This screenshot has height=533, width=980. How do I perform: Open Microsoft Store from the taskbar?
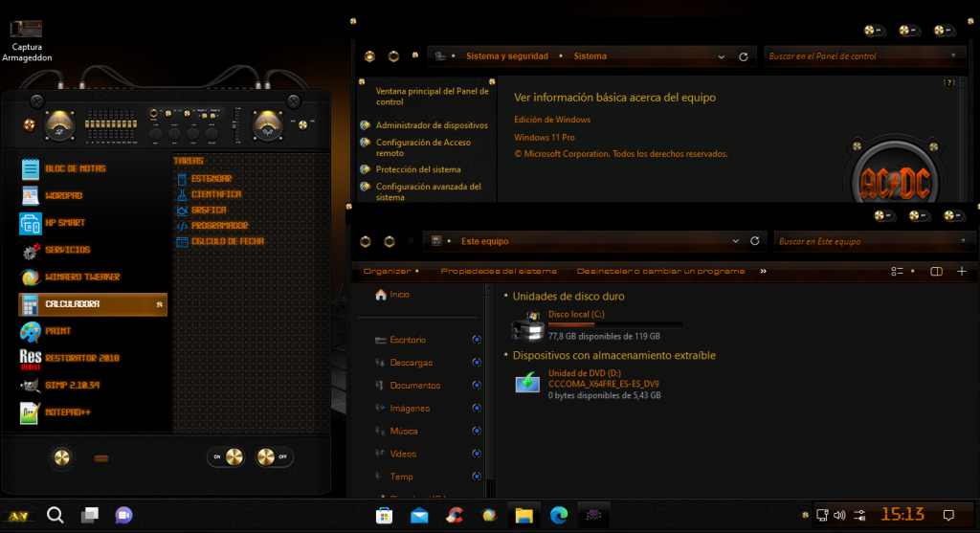coord(384,516)
